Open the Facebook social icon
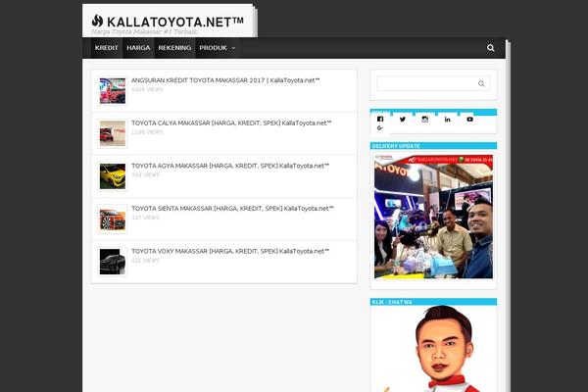The image size is (588, 392). click(x=380, y=120)
